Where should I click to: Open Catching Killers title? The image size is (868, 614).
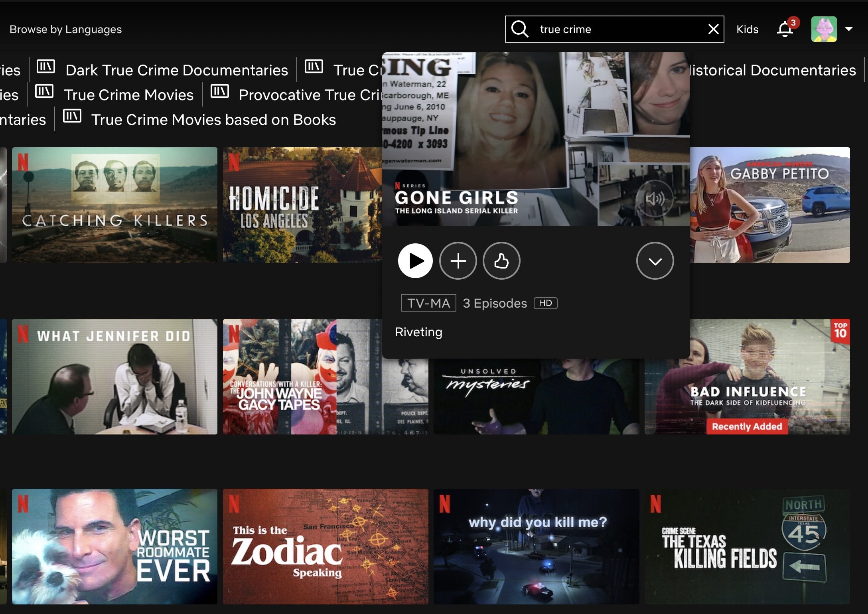click(115, 205)
